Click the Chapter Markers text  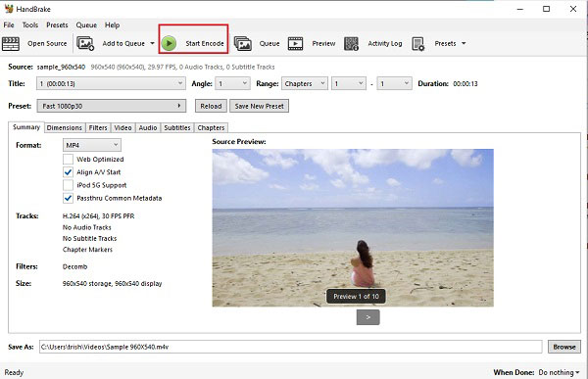click(x=87, y=250)
